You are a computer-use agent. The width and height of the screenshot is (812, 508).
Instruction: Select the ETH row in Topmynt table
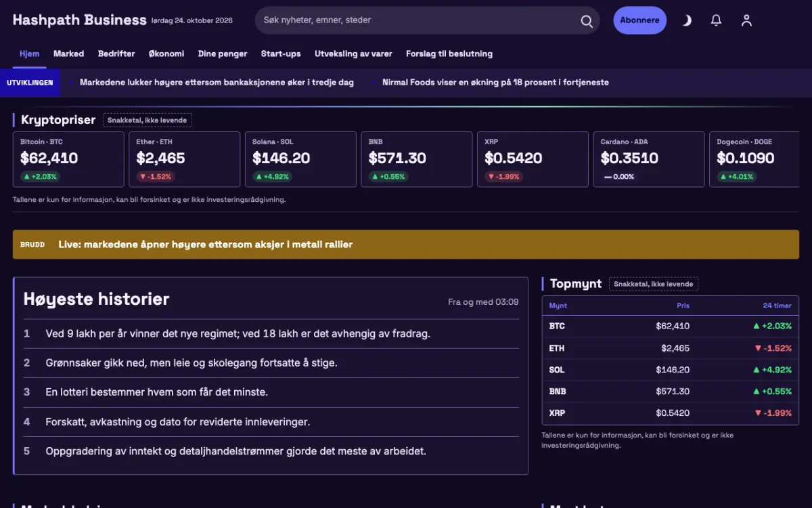(x=671, y=348)
